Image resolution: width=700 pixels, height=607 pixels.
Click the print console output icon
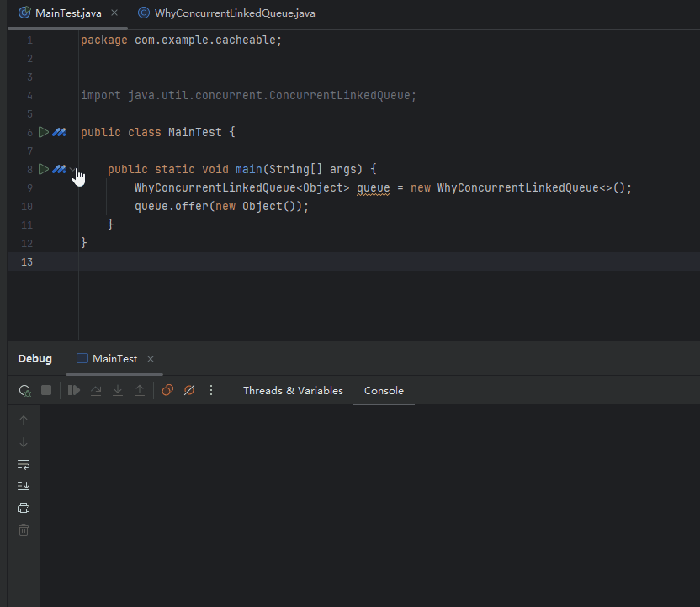24,508
